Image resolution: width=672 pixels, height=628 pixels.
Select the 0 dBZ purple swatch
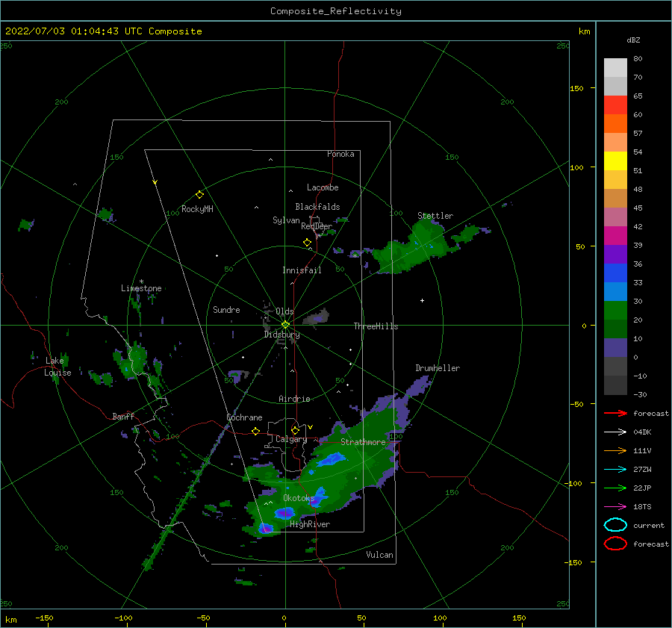tap(615, 348)
